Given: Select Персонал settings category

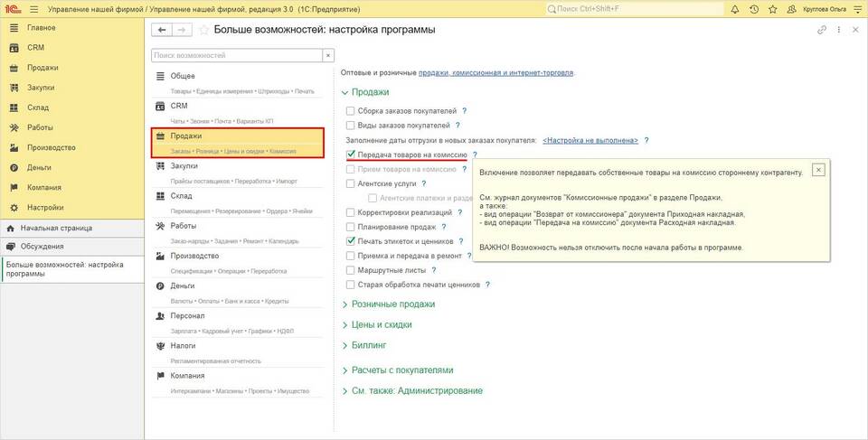Looking at the screenshot, I should [x=237, y=323].
